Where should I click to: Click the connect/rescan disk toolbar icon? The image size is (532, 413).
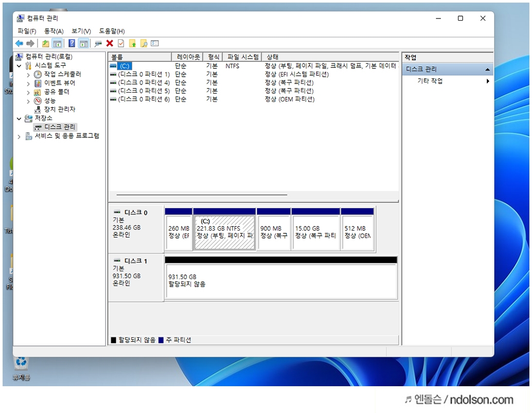(98, 43)
